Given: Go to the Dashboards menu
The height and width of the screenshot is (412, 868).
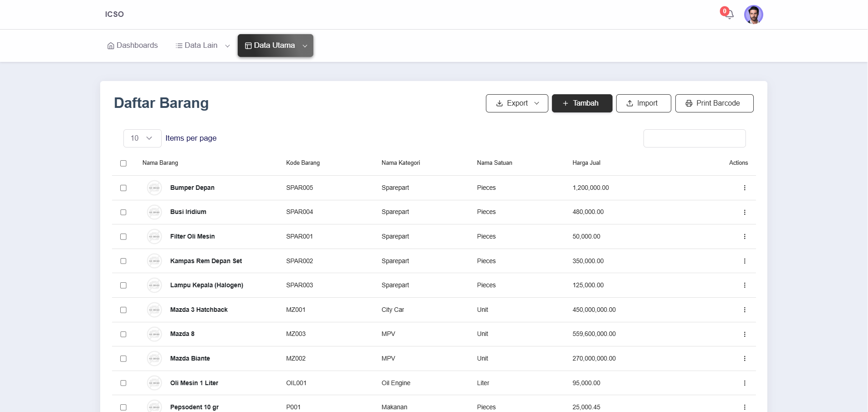Looking at the screenshot, I should [x=133, y=46].
